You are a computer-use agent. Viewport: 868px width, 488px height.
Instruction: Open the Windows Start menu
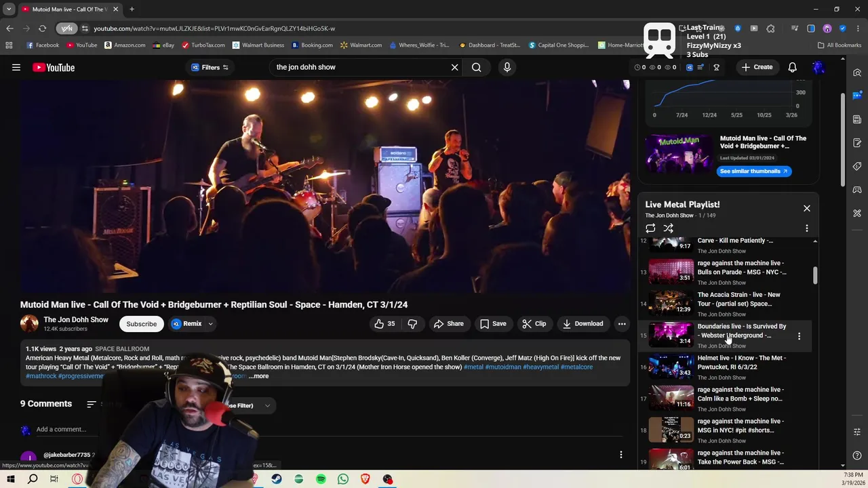point(10,479)
